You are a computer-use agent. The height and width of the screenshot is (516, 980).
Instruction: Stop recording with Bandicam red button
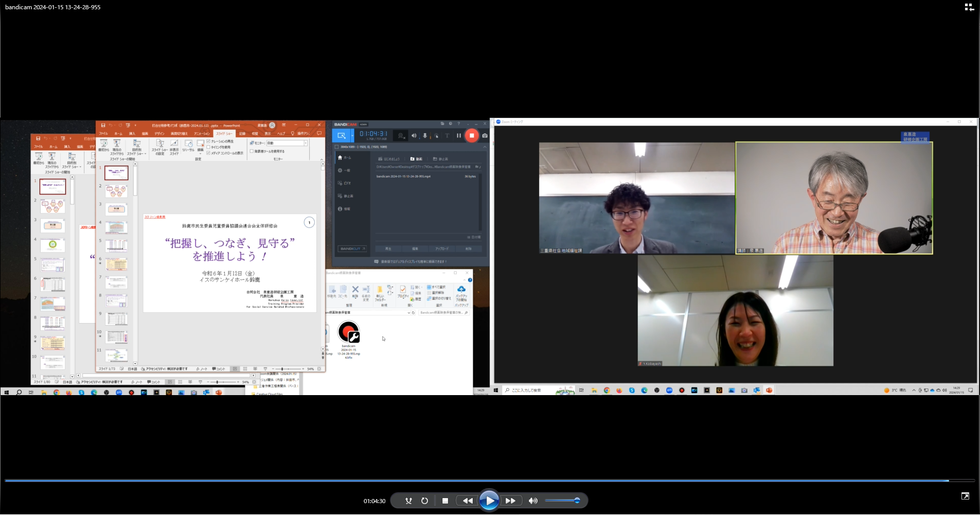472,136
